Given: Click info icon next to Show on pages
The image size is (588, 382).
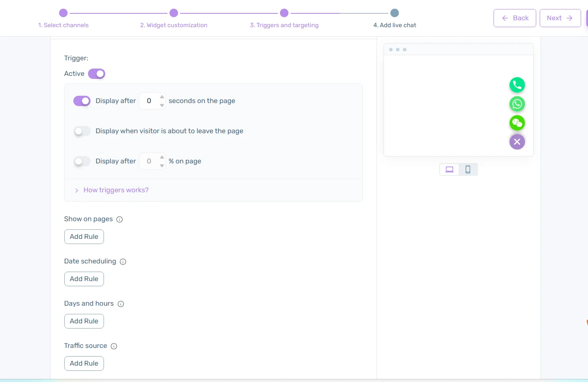Looking at the screenshot, I should pyautogui.click(x=120, y=219).
